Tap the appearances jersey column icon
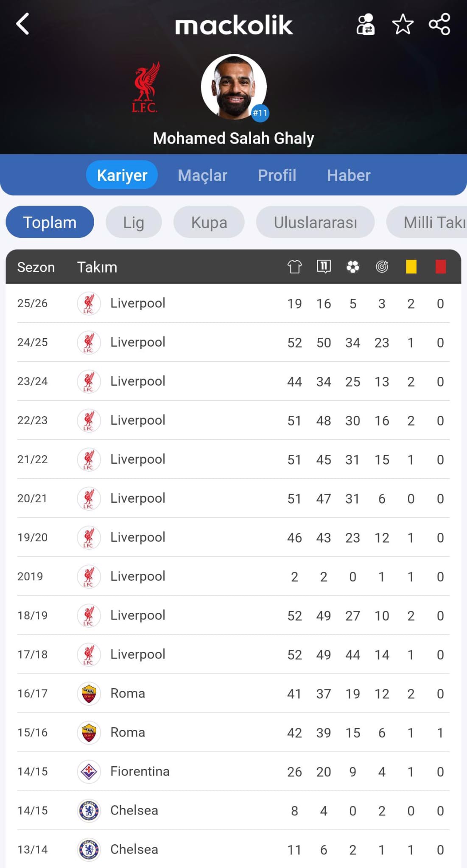The height and width of the screenshot is (868, 467). (x=294, y=267)
